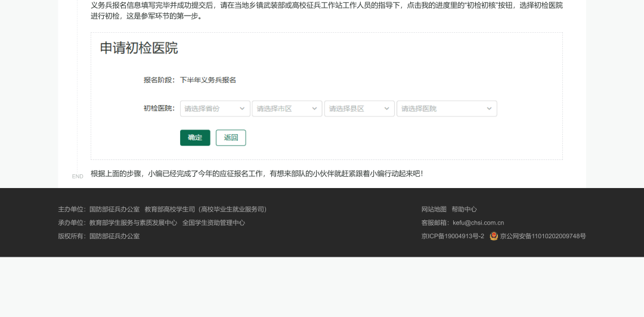Screen dimensions: 644x317
Task: Click the 下半年义务兵报名 stage text
Action: tap(208, 80)
